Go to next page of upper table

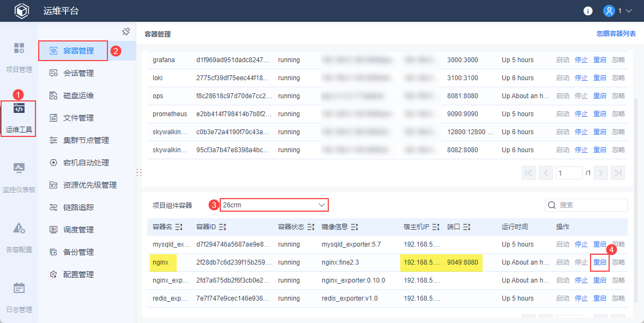click(601, 173)
